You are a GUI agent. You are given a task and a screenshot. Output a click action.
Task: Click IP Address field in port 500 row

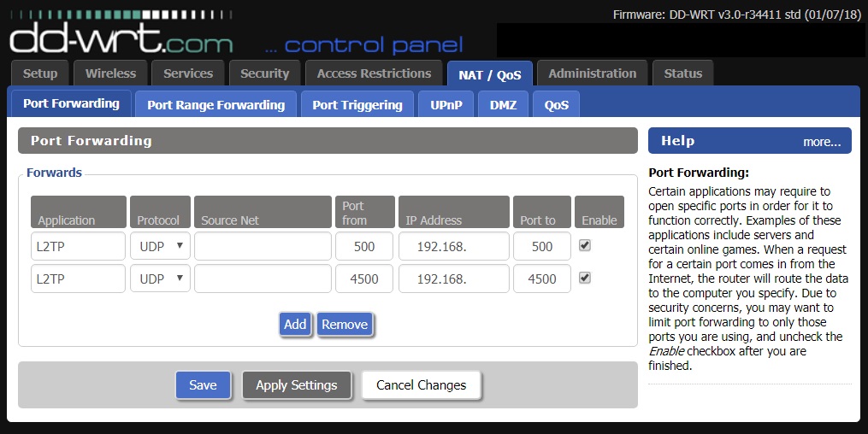click(x=454, y=246)
